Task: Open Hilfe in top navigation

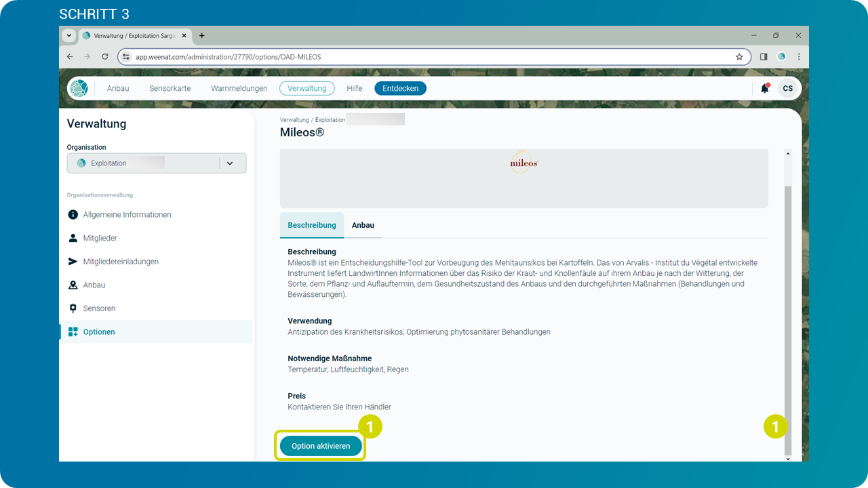Action: tap(355, 88)
